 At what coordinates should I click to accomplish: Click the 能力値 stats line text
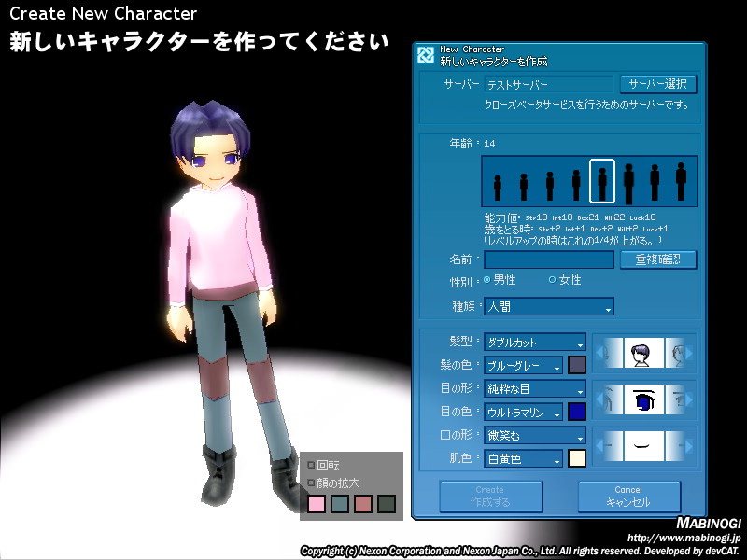click(570, 217)
